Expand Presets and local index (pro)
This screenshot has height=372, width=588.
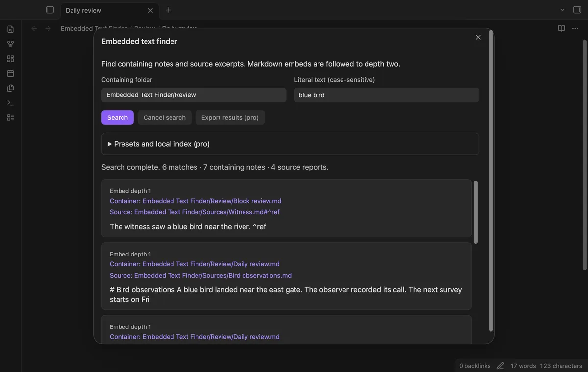tap(290, 144)
